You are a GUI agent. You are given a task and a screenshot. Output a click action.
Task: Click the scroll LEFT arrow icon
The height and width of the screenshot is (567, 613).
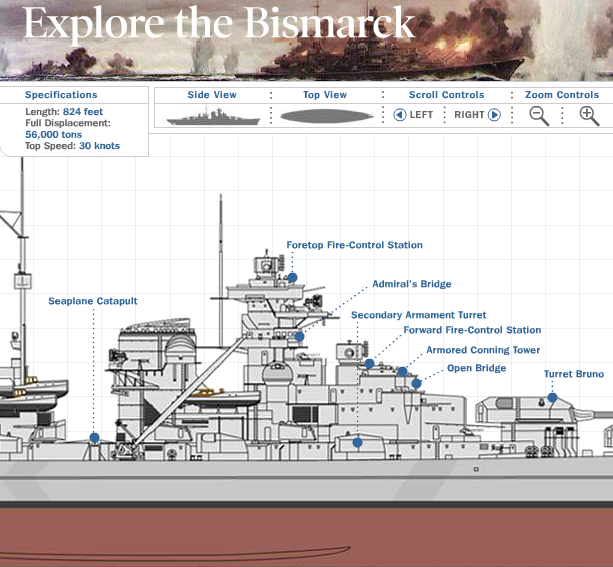400,115
